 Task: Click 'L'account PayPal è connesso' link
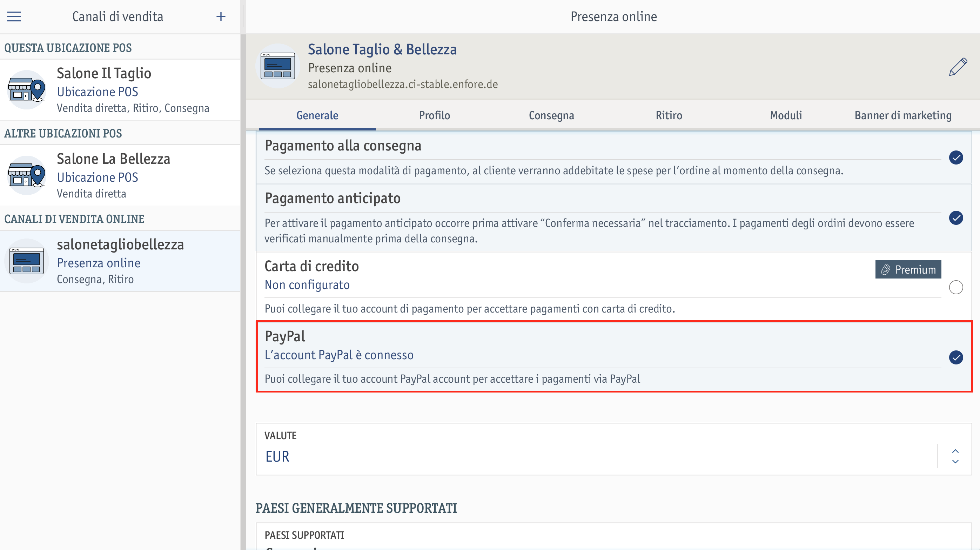point(338,355)
